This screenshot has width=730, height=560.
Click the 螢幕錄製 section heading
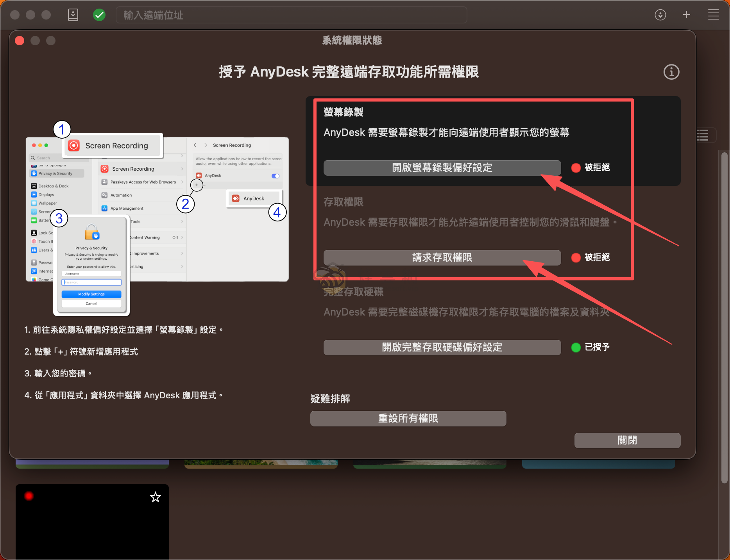344,112
